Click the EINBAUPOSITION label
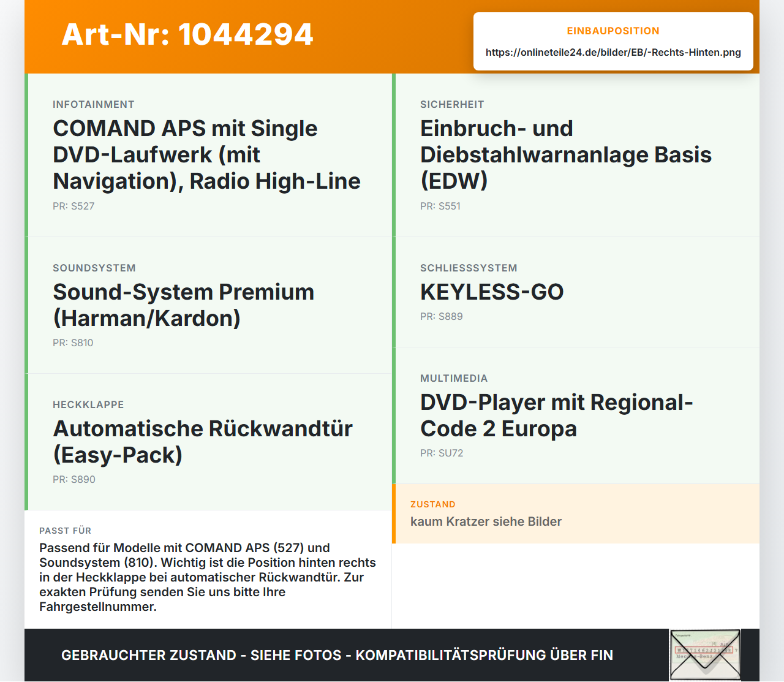This screenshot has height=682, width=784. pyautogui.click(x=613, y=31)
